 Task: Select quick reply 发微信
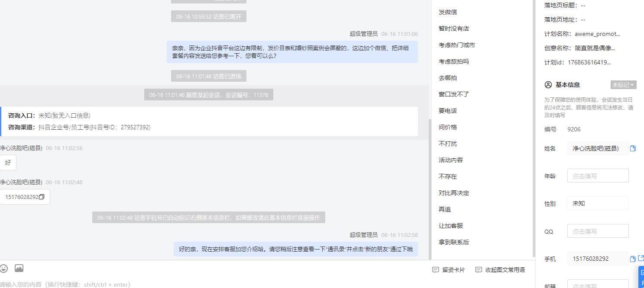[x=448, y=12]
